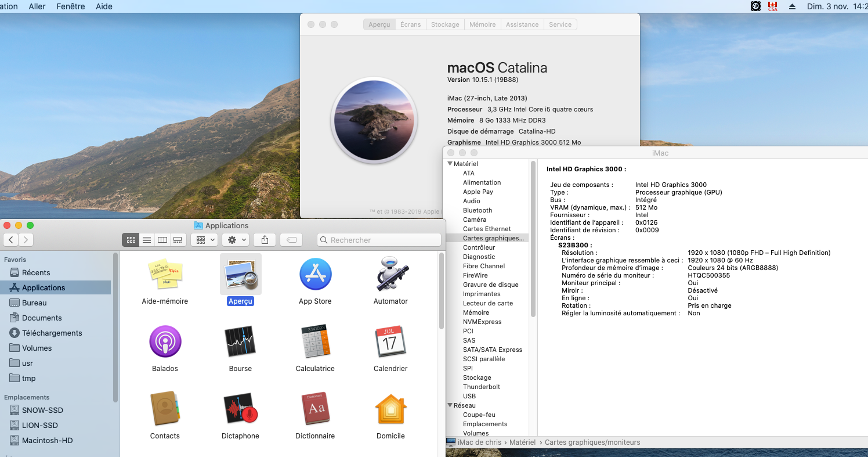868x457 pixels.
Task: Select Bluetooth in system report list
Action: (x=478, y=210)
